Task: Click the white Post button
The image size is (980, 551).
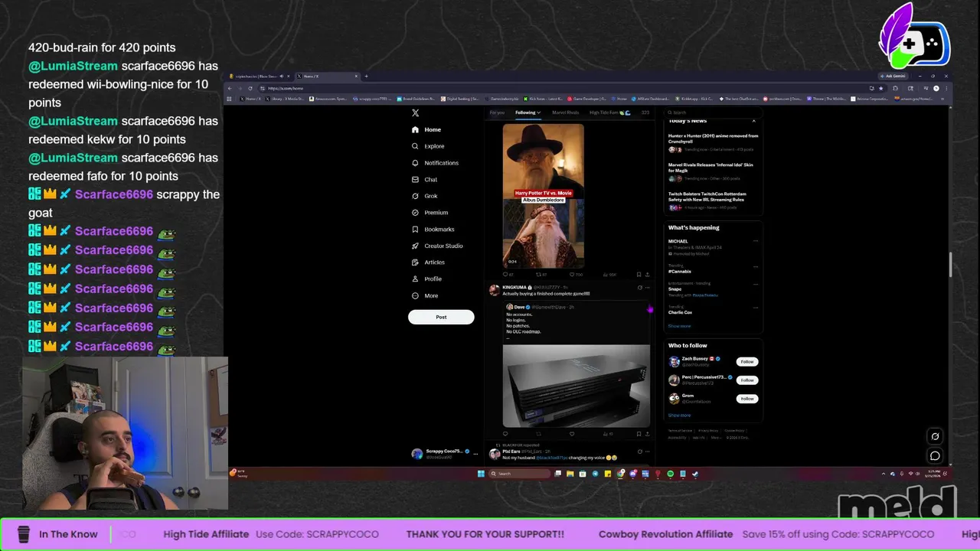Action: coord(441,317)
